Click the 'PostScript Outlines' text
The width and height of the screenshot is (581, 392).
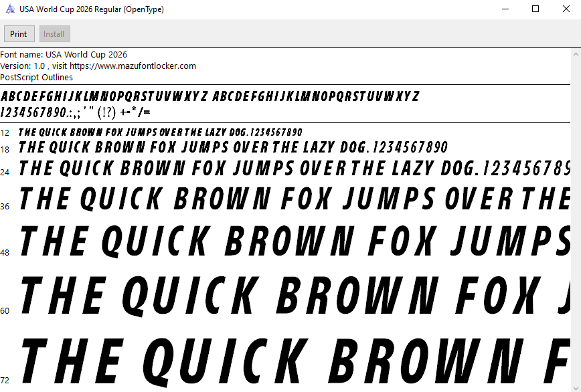(x=37, y=78)
